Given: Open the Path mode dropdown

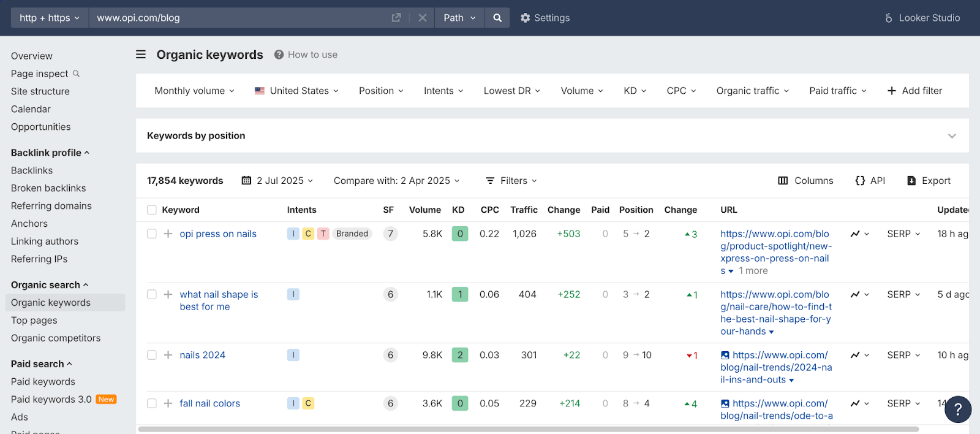Looking at the screenshot, I should coord(459,18).
